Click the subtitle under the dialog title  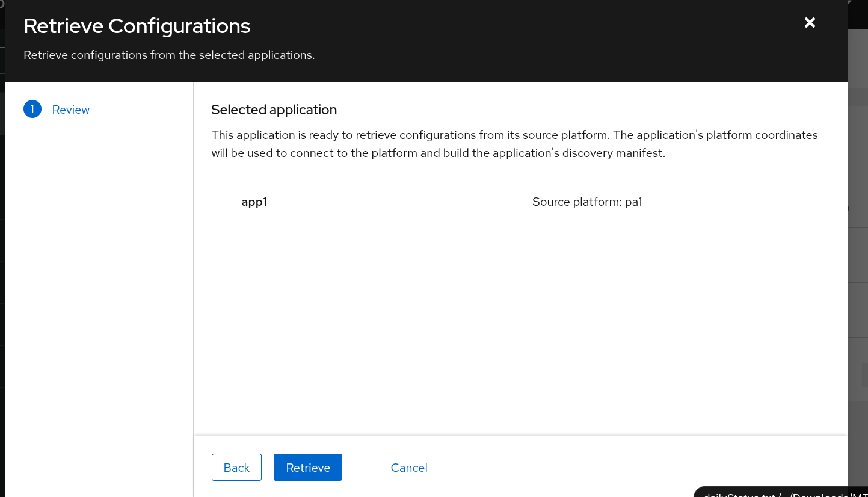pos(169,55)
